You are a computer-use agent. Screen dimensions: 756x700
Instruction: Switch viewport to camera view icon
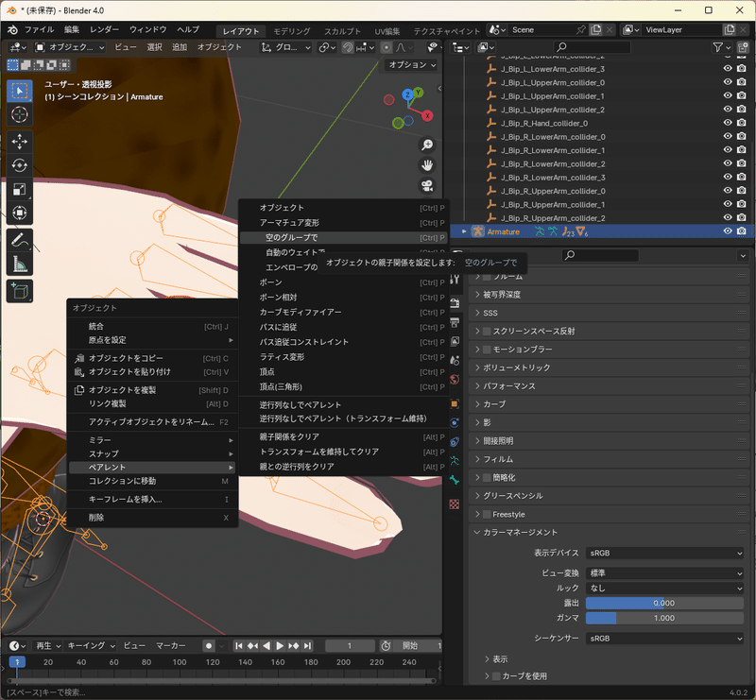[x=427, y=185]
